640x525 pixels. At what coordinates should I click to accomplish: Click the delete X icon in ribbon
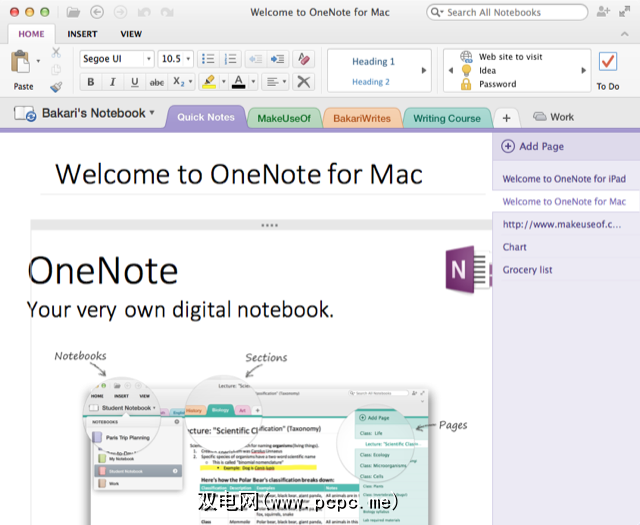tap(304, 82)
